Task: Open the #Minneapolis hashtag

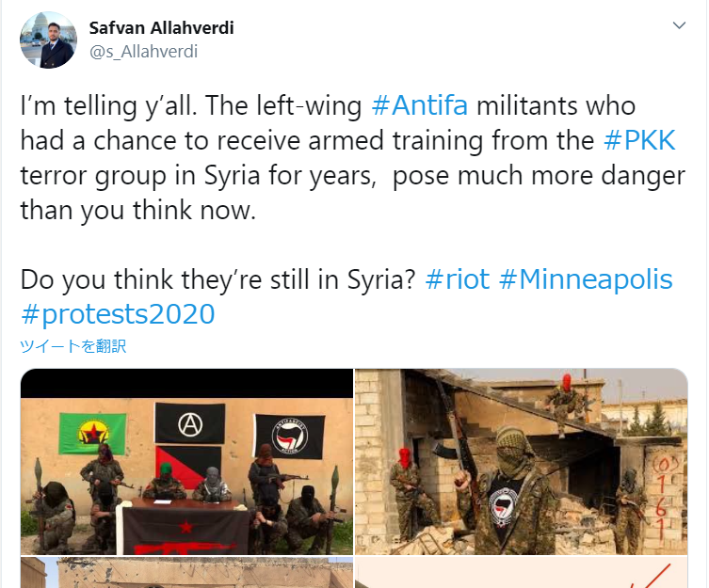Action: (586, 278)
